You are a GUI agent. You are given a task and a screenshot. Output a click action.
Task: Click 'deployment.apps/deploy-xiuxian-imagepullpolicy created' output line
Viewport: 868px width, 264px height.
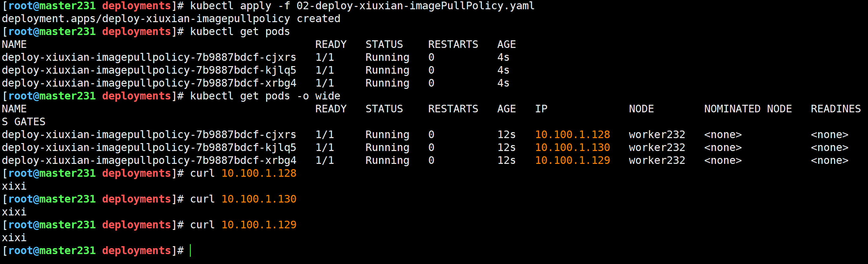click(x=171, y=19)
